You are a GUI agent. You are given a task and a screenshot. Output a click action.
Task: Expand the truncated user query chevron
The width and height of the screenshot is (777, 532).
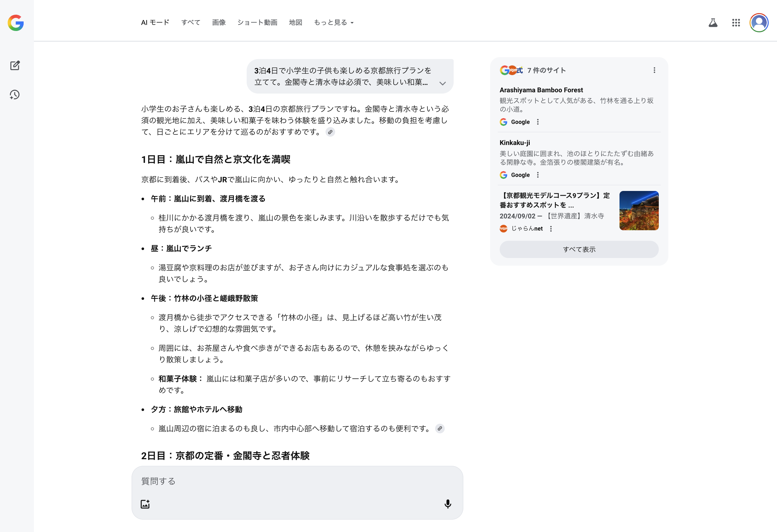coord(442,83)
